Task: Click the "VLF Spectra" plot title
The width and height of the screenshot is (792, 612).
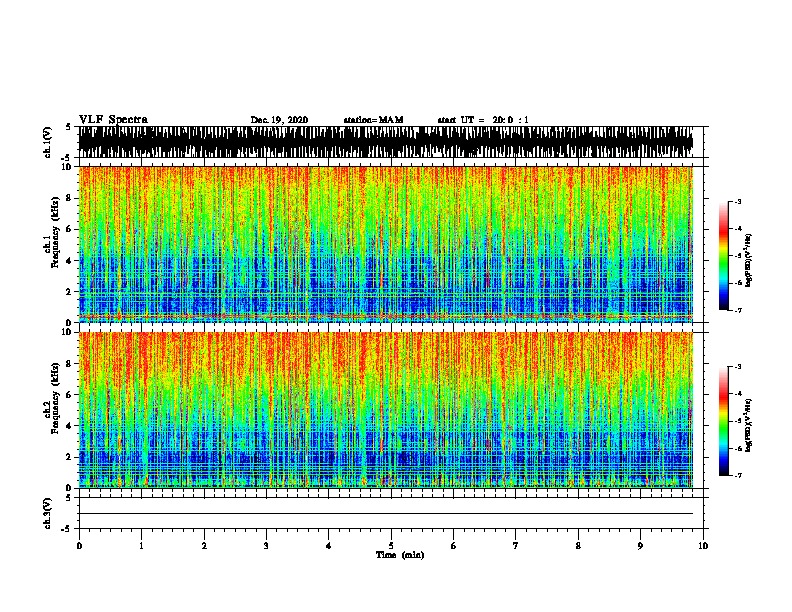Action: [113, 119]
